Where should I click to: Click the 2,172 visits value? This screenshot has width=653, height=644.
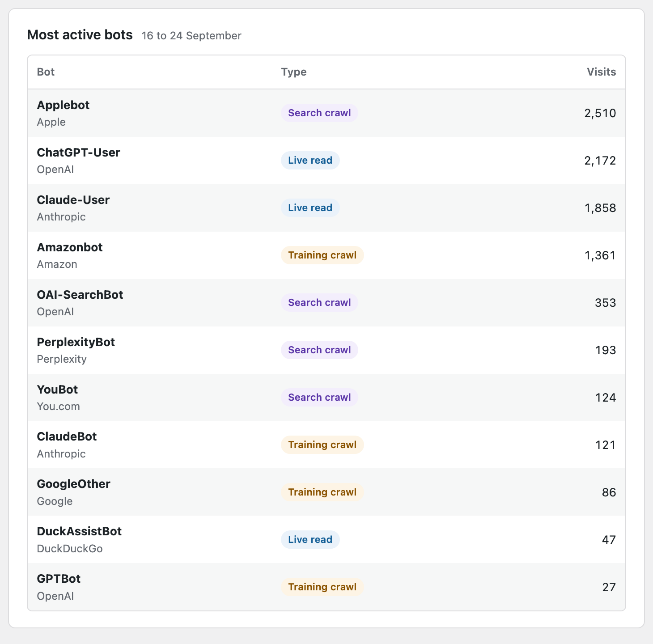coord(600,161)
